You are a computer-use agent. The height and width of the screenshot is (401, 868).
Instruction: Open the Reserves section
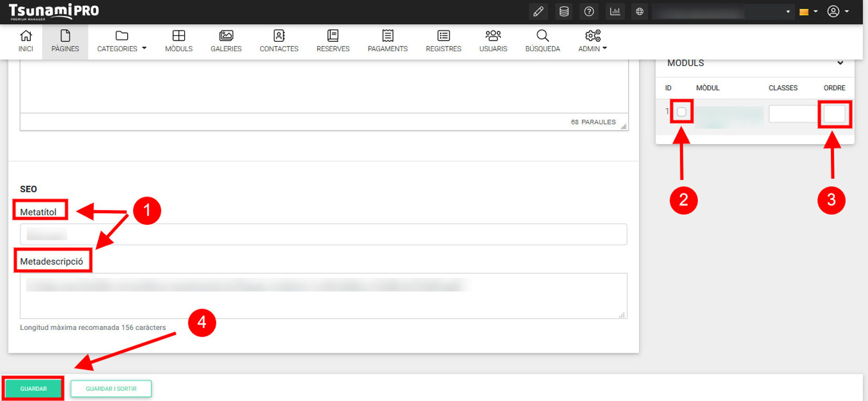[333, 41]
